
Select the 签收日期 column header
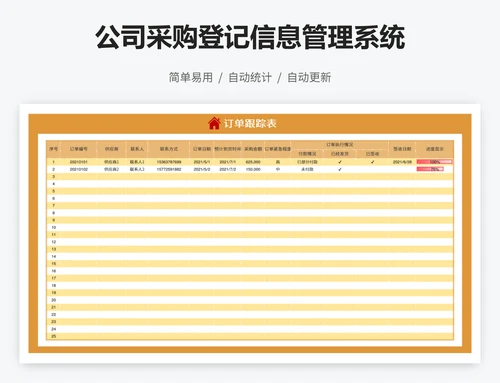coord(402,149)
